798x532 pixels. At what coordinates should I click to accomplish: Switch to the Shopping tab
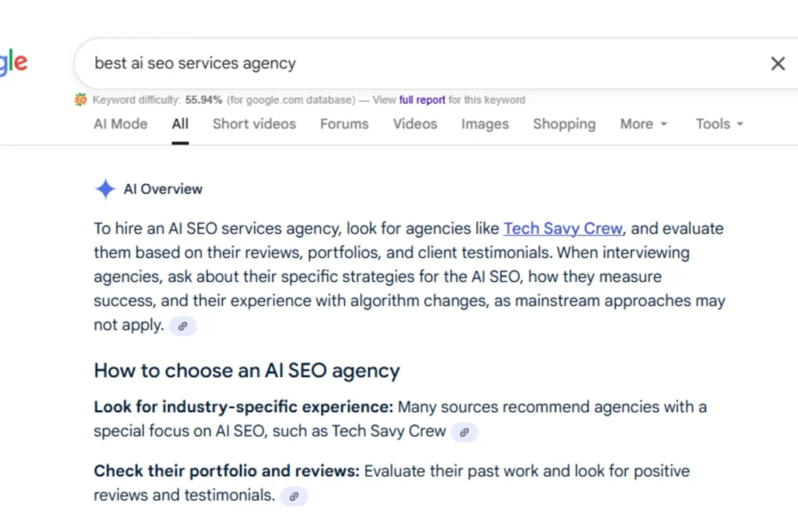(564, 124)
